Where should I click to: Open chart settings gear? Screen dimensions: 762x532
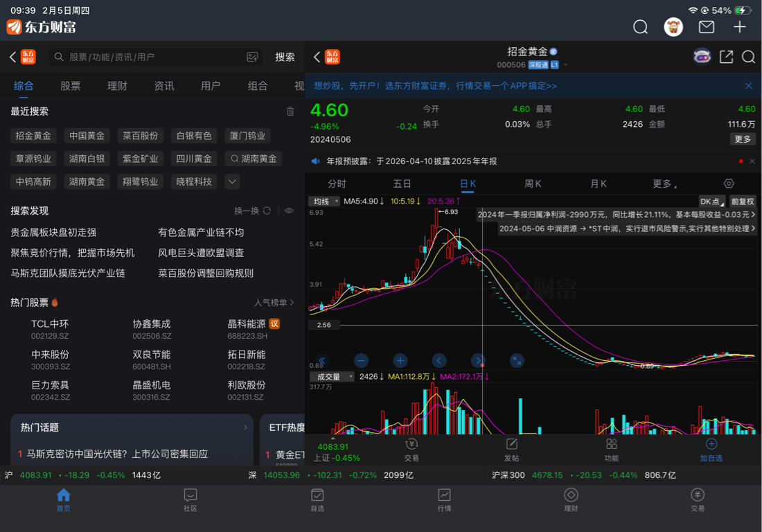click(729, 184)
